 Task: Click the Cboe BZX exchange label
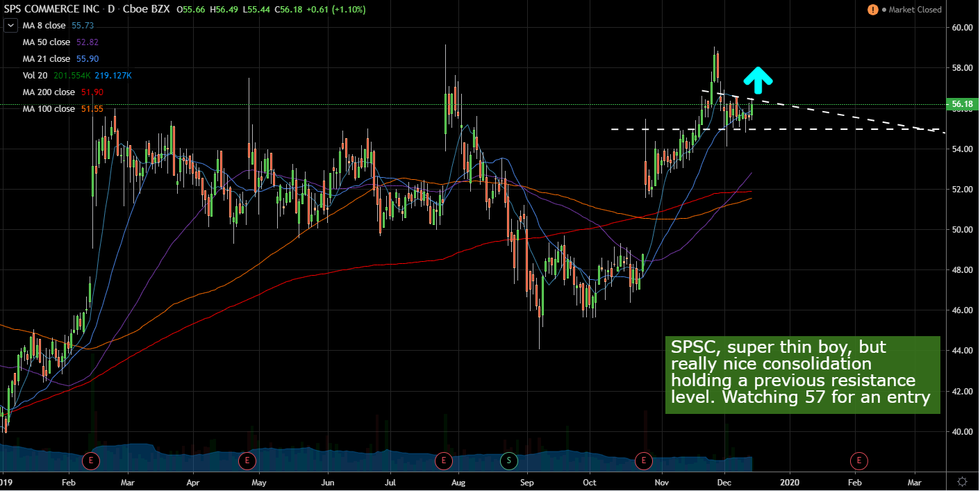pos(148,10)
